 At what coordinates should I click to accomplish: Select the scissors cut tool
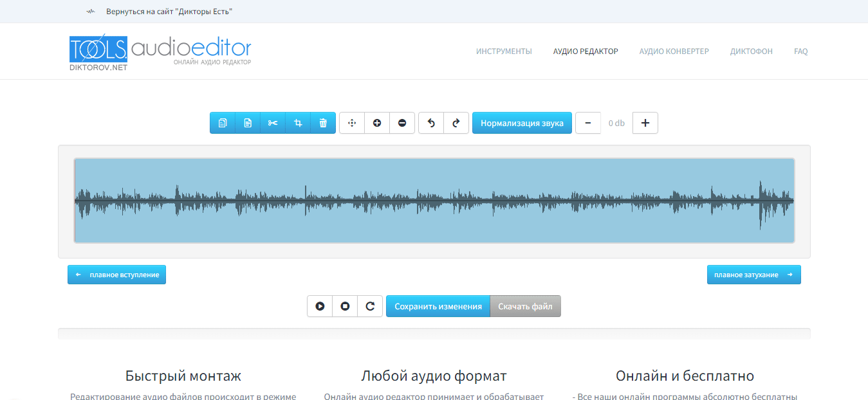point(273,123)
